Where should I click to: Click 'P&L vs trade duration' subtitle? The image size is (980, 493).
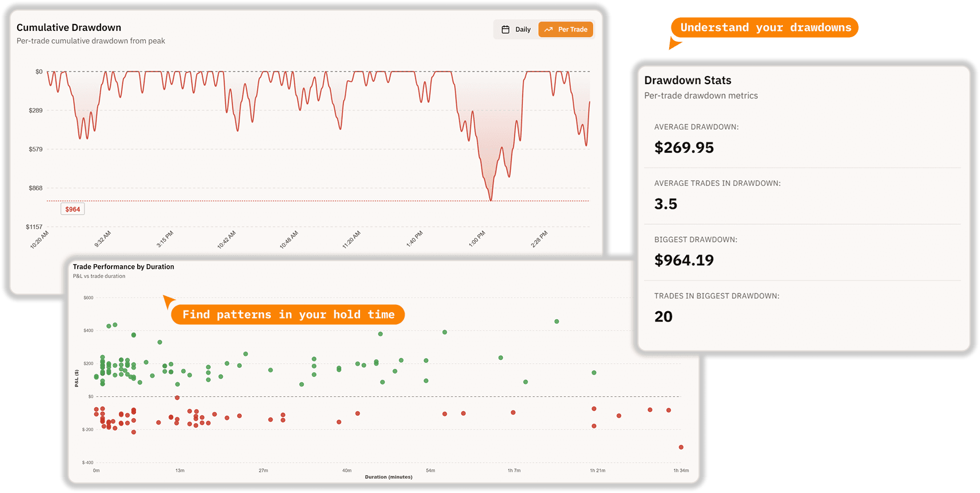[99, 276]
